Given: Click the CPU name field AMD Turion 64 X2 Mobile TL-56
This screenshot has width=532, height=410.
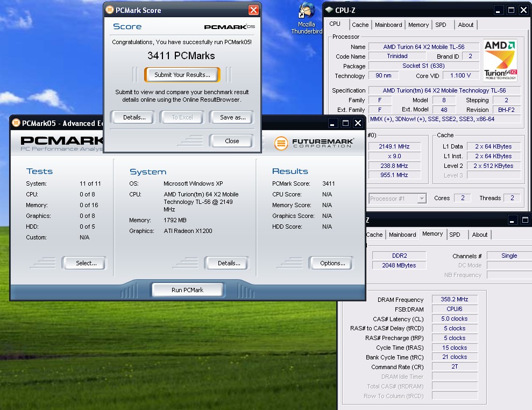Looking at the screenshot, I should 424,47.
